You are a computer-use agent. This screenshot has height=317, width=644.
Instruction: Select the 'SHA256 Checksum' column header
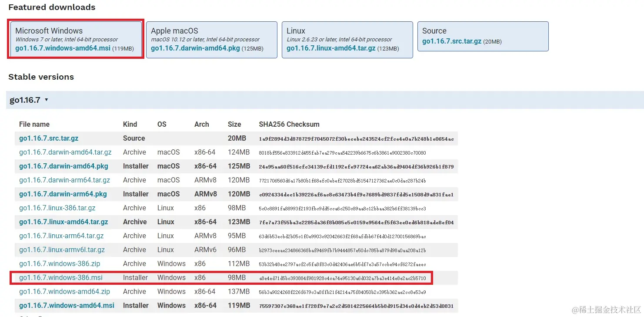(x=289, y=124)
